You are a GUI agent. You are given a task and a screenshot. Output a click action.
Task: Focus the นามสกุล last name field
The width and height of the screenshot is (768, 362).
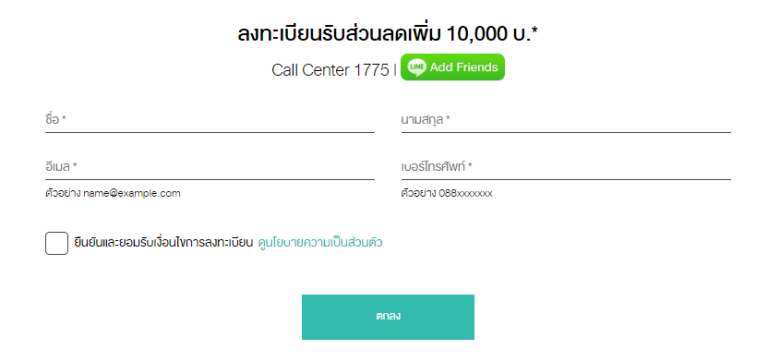tap(566, 120)
